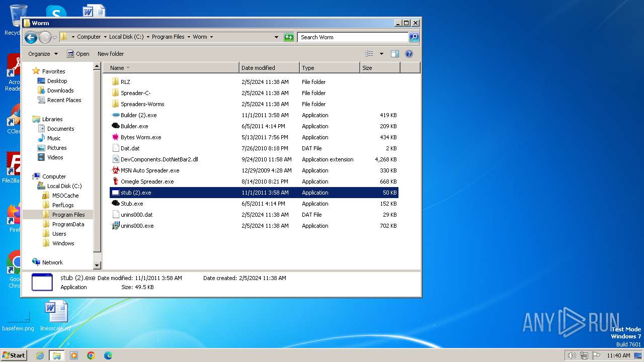Refresh the Worm folder view

(289, 37)
